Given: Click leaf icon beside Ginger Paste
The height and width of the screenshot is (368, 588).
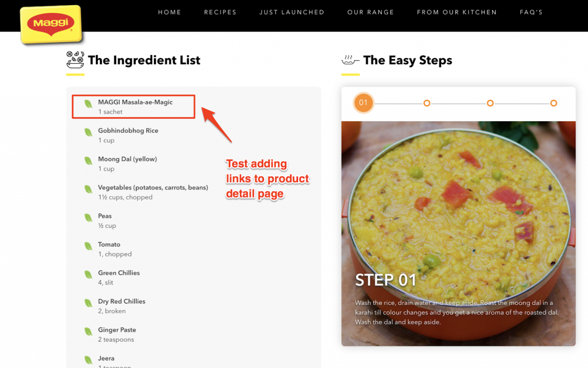Looking at the screenshot, I should point(88,332).
